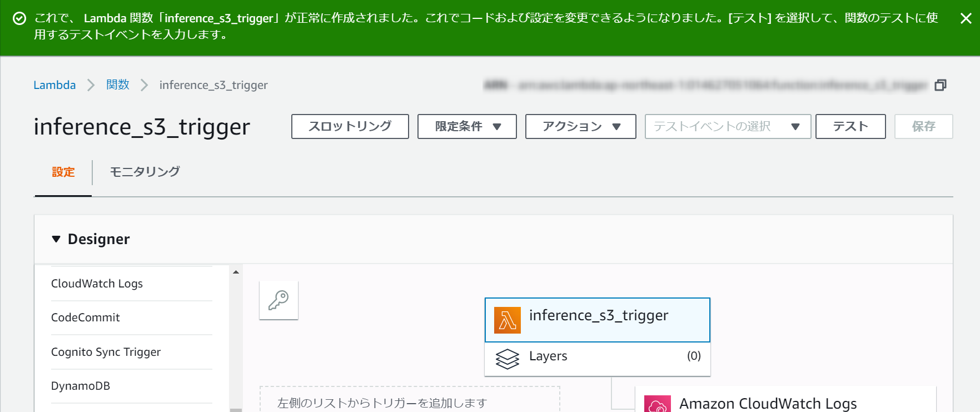Click the Amazon CloudWatch Logs service icon
Viewport: 980px width, 412px height.
[x=658, y=404]
